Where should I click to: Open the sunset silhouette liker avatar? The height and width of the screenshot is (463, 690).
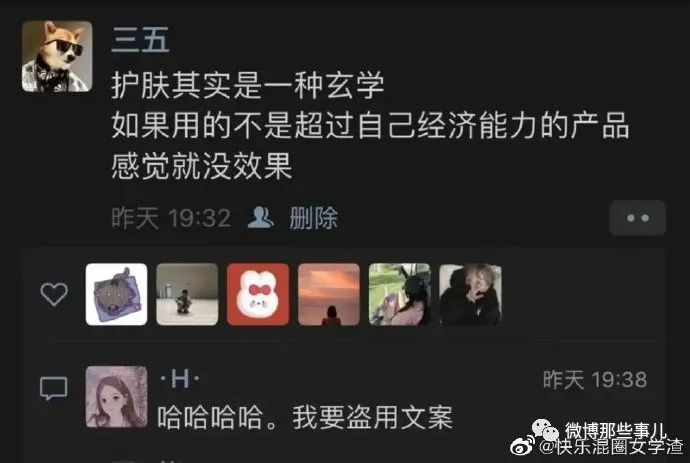[329, 294]
